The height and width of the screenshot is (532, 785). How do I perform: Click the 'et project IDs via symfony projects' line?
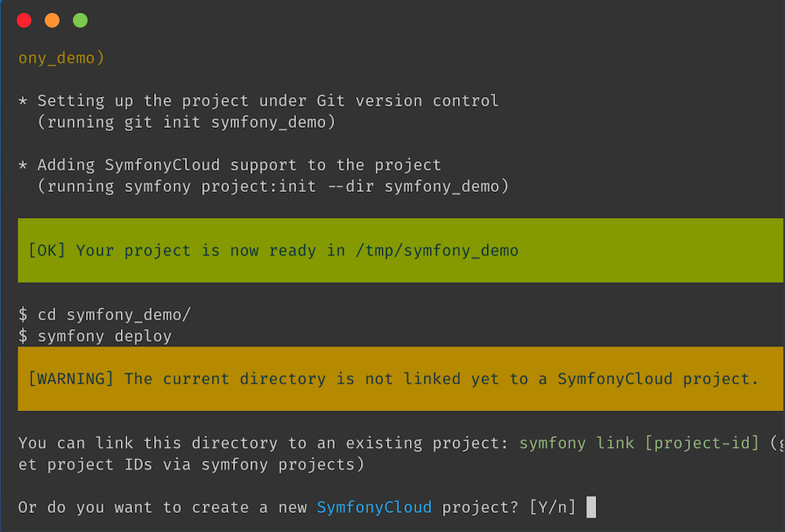coord(191,465)
